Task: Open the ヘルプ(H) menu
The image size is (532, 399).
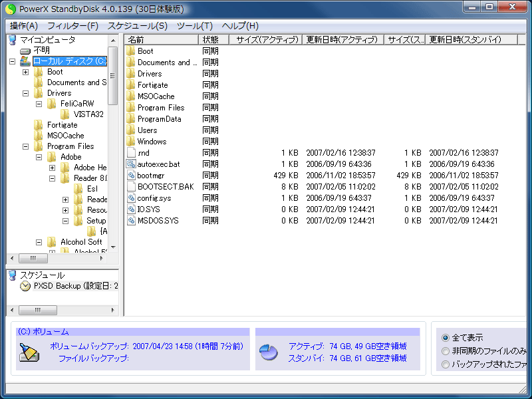Action: click(240, 26)
